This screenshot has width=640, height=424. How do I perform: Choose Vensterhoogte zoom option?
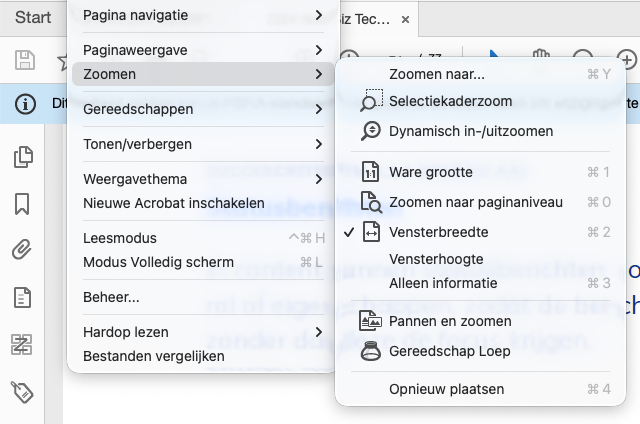(480, 259)
